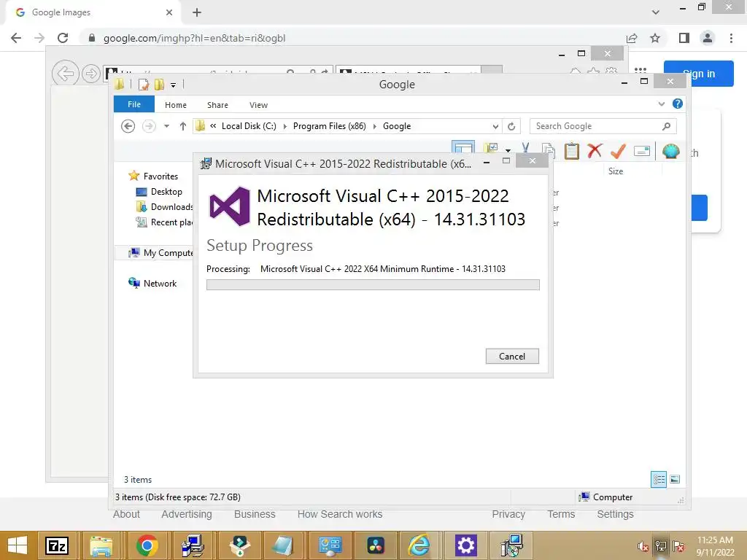Viewport: 747px width, 560px height.
Task: Go up one folder level
Action: pyautogui.click(x=183, y=126)
